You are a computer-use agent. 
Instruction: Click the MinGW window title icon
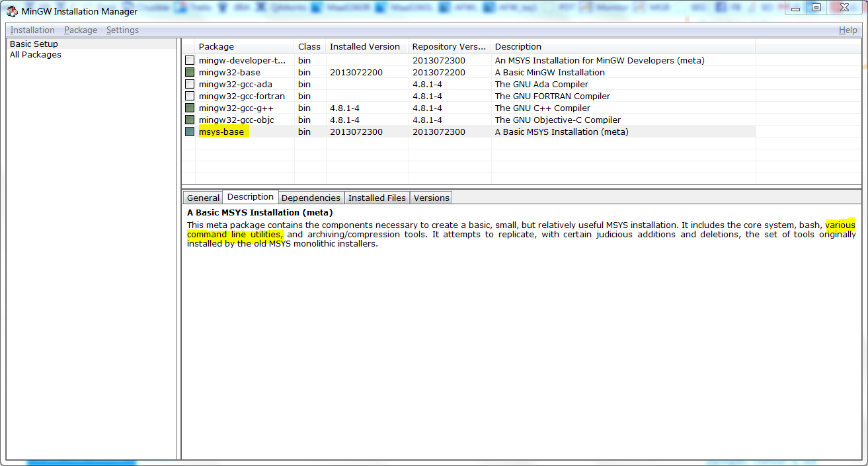coord(12,11)
